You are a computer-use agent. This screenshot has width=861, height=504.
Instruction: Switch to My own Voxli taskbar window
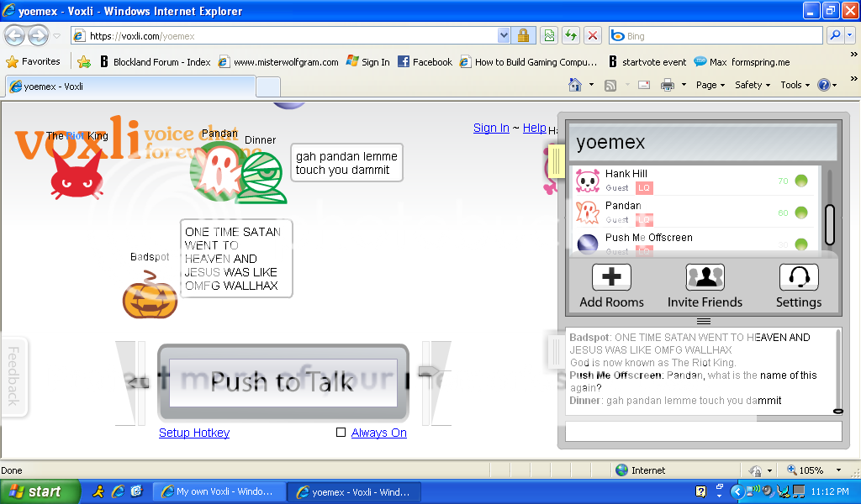(x=219, y=491)
